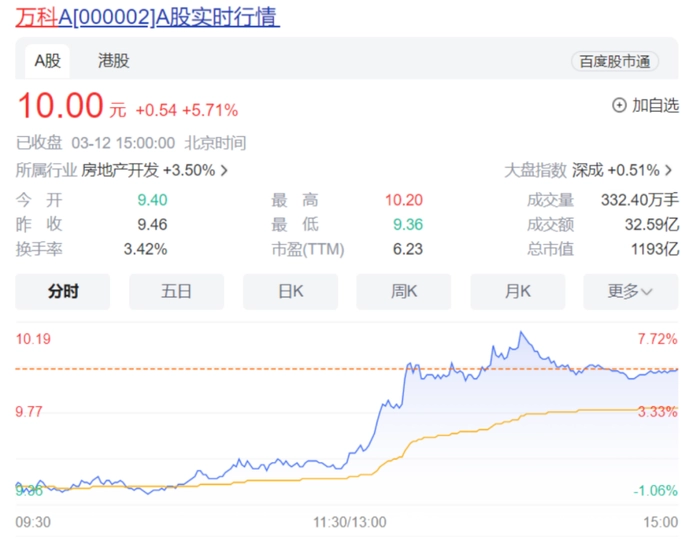Click the 10.00 current price figure
Screen dimensions: 700x540
60,106
